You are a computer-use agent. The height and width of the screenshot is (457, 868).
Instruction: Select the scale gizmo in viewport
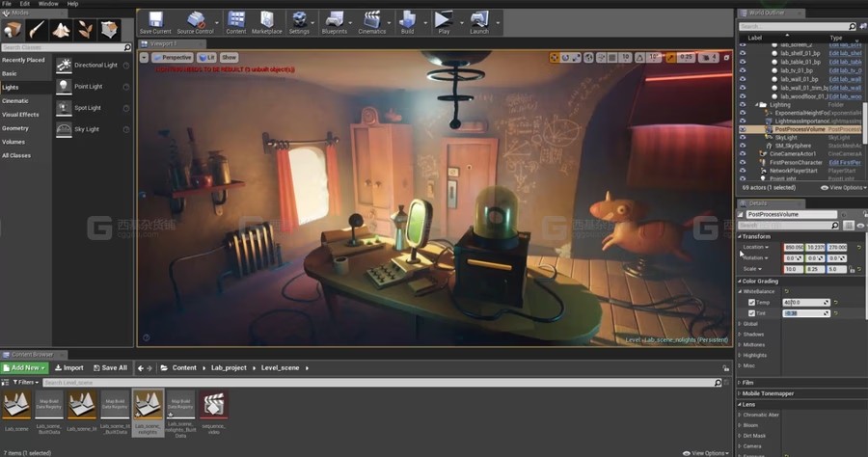(577, 58)
